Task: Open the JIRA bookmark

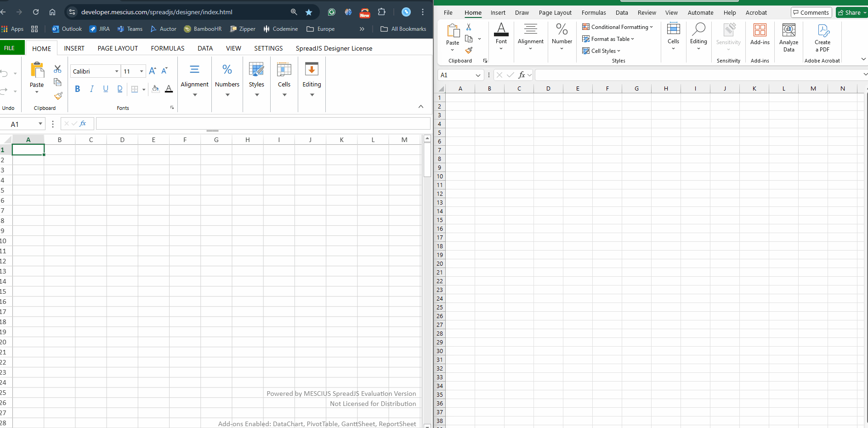Action: point(99,29)
